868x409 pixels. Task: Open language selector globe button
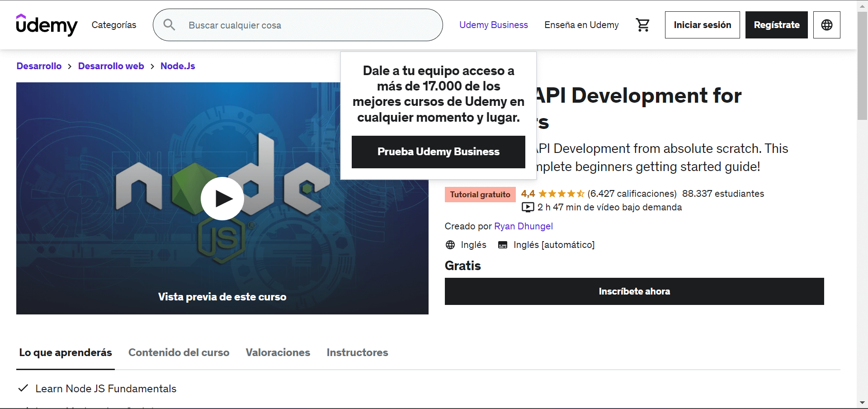[826, 25]
